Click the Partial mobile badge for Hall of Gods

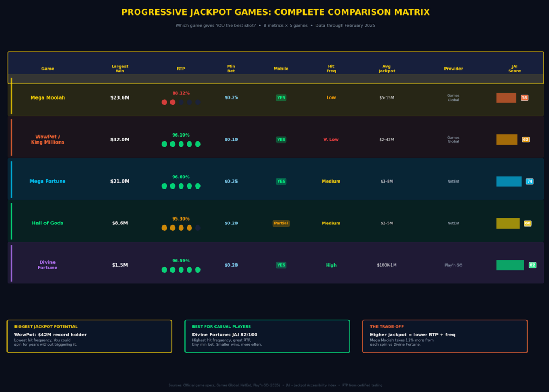tap(281, 223)
